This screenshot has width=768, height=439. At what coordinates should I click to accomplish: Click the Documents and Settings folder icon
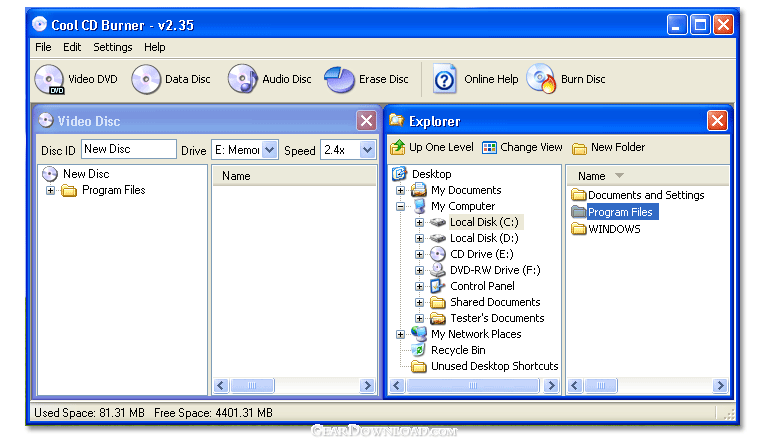(579, 195)
